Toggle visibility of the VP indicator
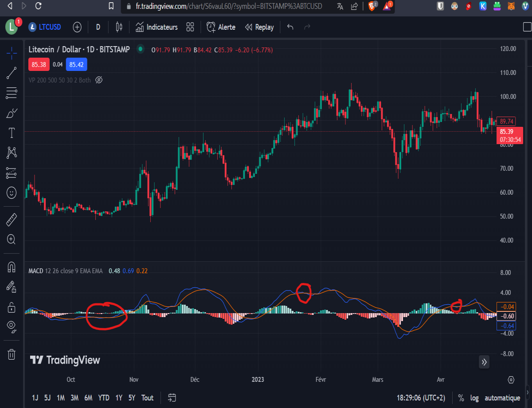The height and width of the screenshot is (408, 532). tap(99, 80)
